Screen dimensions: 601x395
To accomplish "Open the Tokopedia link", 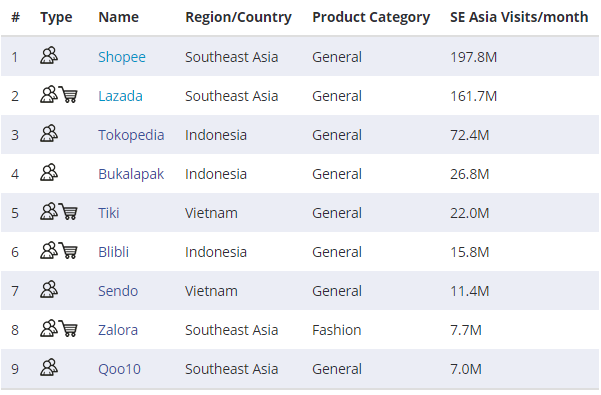I will 131,135.
